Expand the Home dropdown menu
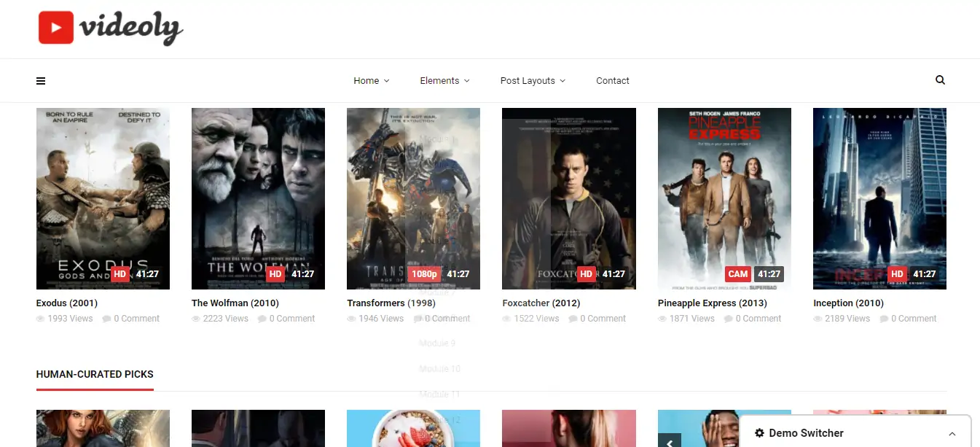The width and height of the screenshot is (980, 447). 371,81
